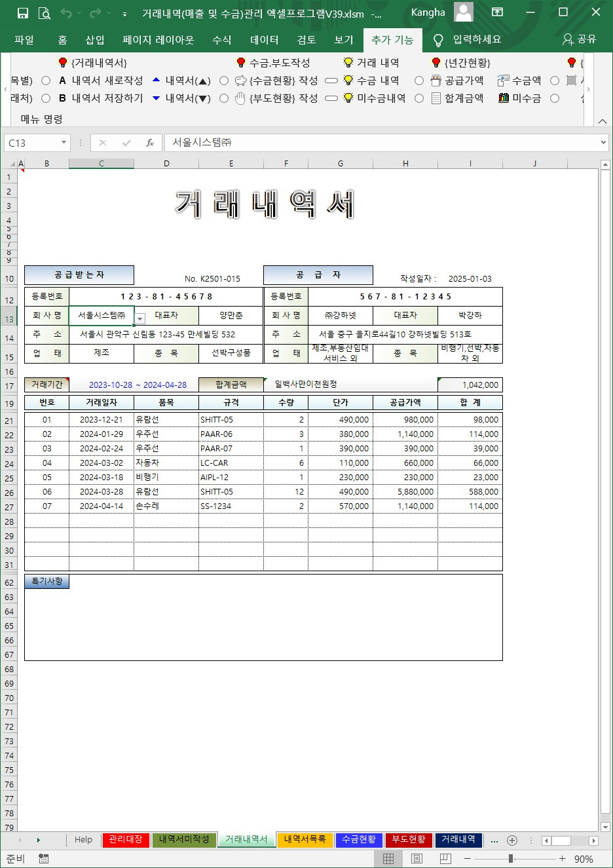Screen dimensions: 613x868
Task: Select radio button before B 내역서 저장하기
Action: [46, 98]
